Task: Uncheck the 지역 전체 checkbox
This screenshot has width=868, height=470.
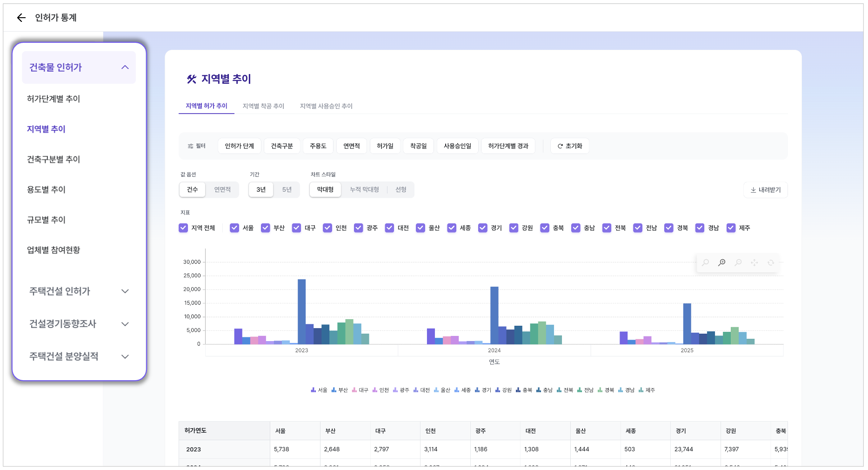Action: (x=183, y=228)
